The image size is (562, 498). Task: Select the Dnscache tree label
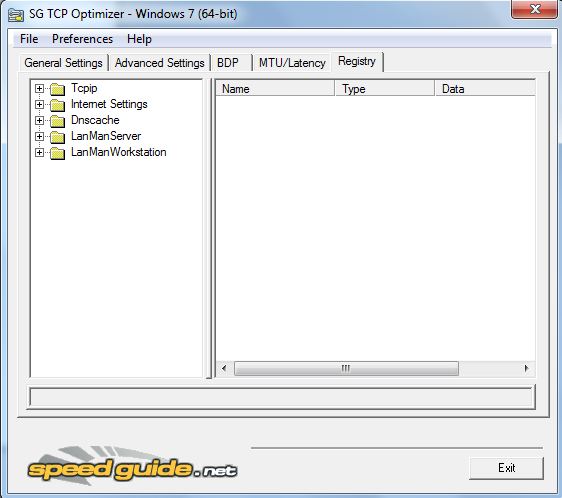95,120
